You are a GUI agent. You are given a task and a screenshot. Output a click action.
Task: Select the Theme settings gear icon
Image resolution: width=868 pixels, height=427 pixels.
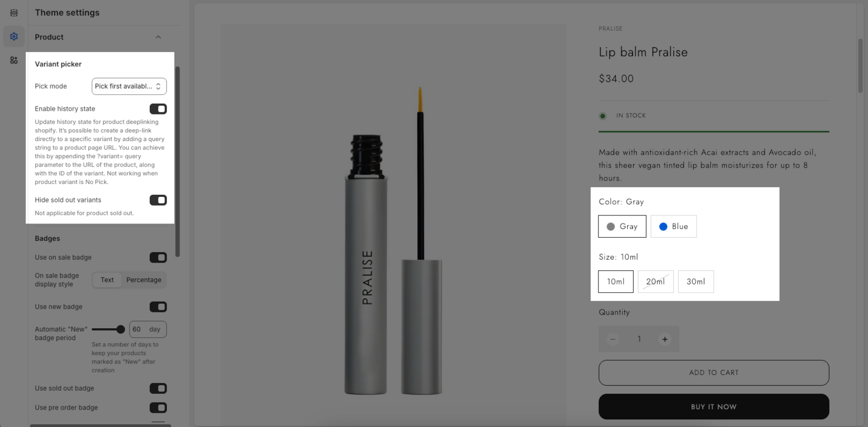[x=14, y=36]
